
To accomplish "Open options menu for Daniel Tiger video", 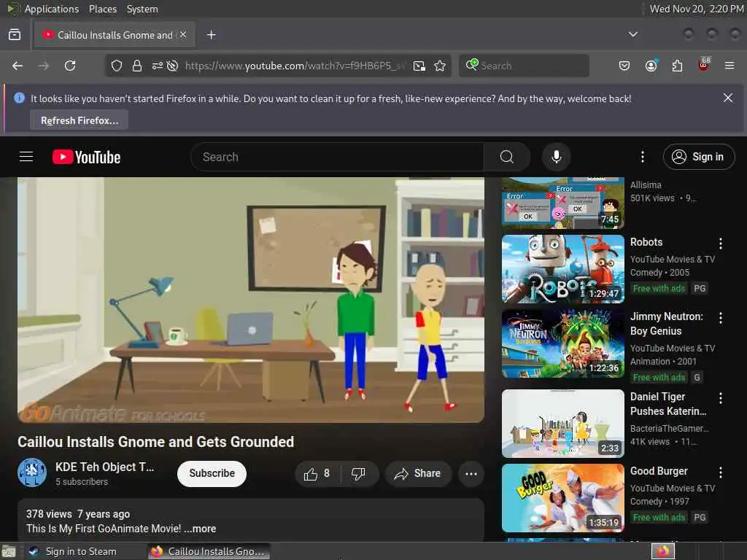I will [x=720, y=398].
